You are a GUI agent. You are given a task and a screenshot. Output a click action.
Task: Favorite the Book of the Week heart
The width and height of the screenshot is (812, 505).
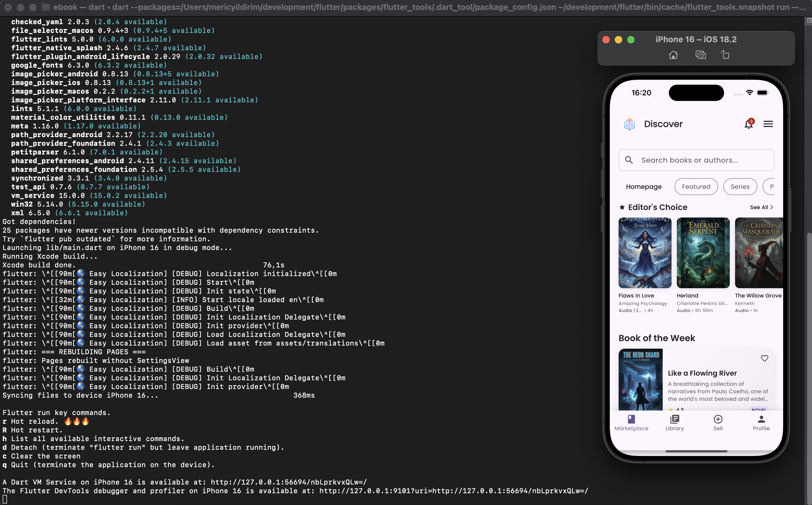point(765,358)
